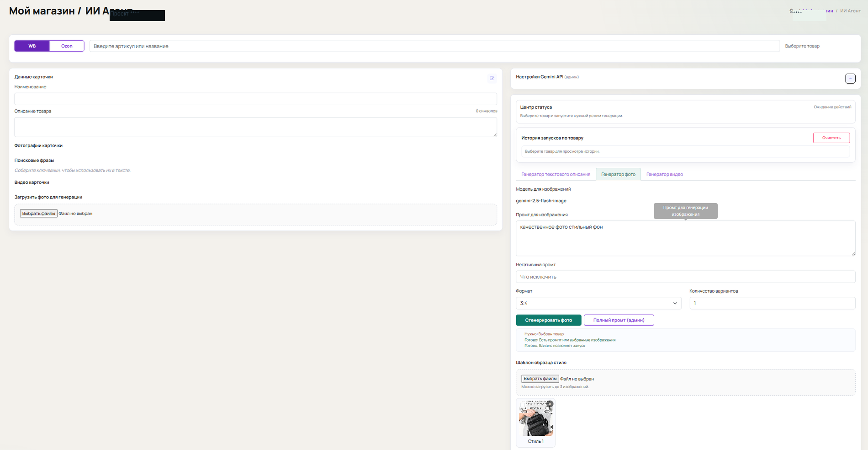
Task: Choose files for generation photo upload
Action: [38, 214]
